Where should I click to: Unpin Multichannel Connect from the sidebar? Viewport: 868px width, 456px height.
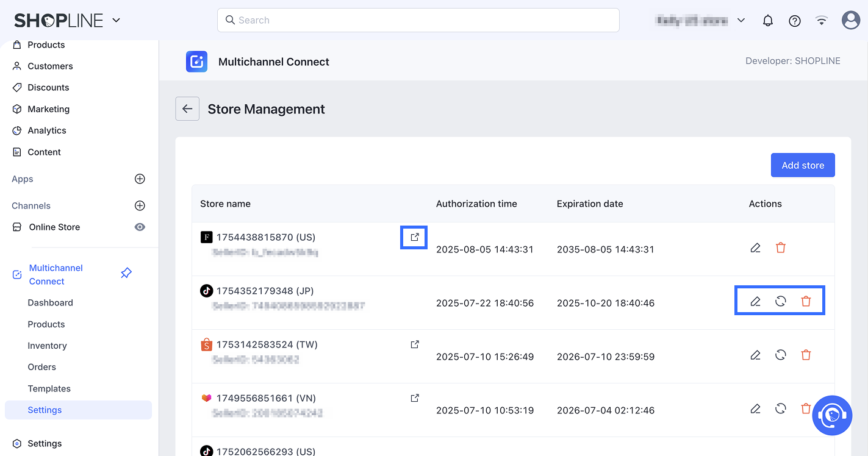[x=126, y=273]
